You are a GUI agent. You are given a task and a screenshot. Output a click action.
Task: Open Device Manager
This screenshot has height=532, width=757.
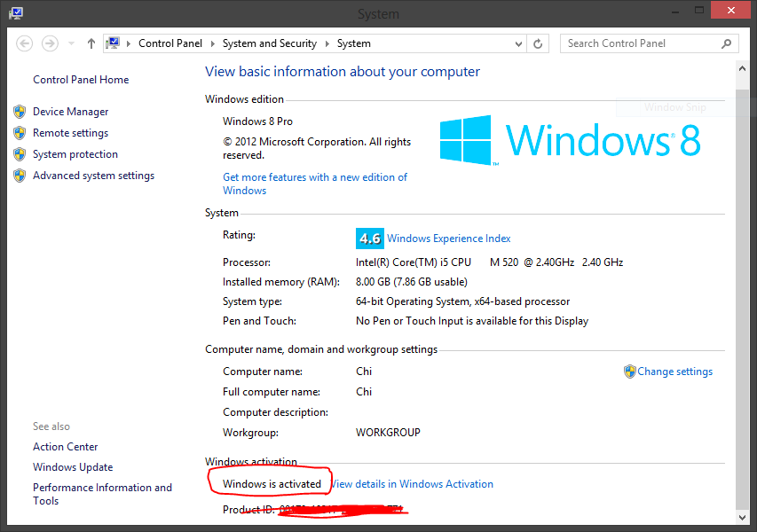coord(70,112)
